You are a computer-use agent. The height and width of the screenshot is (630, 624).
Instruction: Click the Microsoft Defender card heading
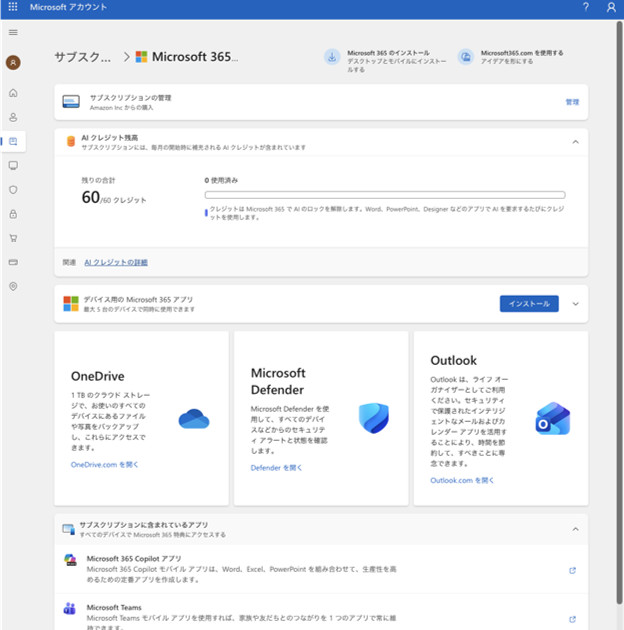(x=278, y=381)
